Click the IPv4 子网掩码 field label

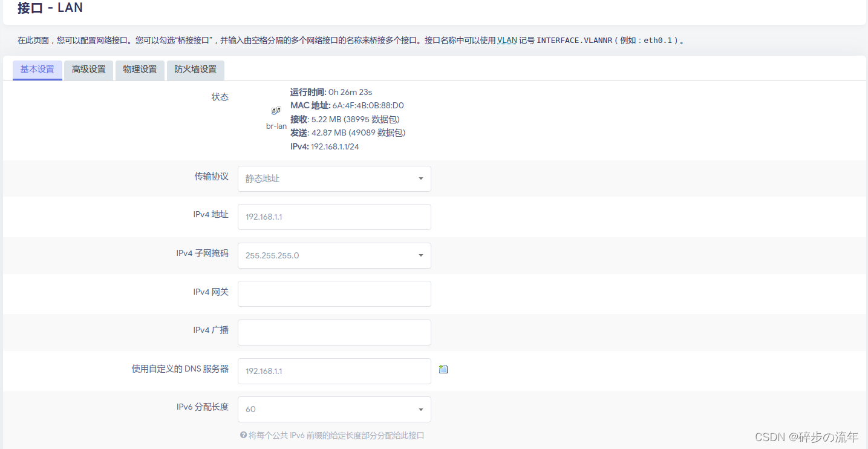[x=203, y=253]
